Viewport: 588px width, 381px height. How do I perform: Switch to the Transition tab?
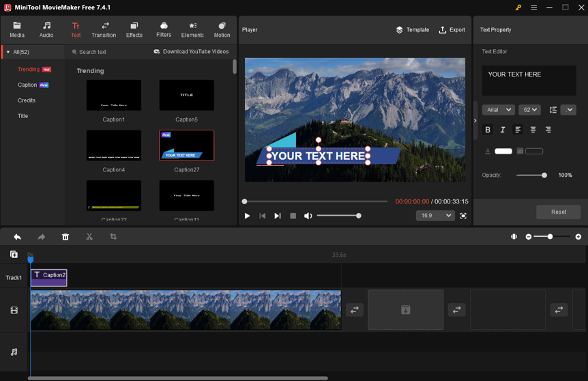(x=104, y=29)
